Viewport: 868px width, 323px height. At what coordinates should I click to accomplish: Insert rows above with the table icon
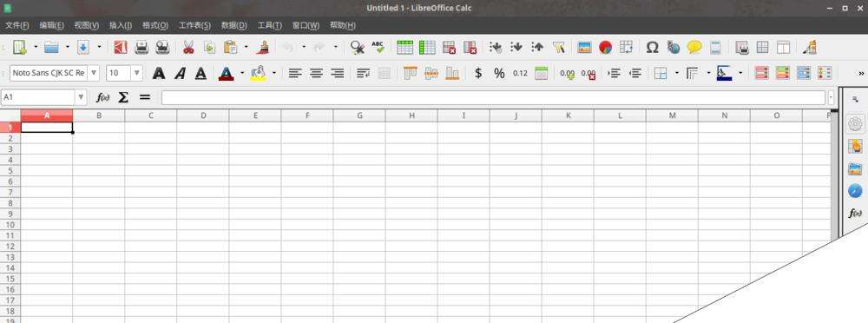pyautogui.click(x=404, y=48)
